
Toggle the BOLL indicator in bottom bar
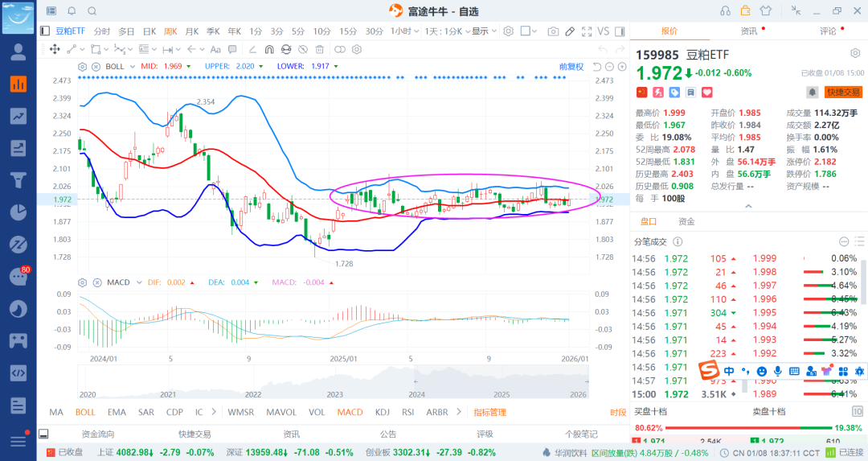pos(85,412)
